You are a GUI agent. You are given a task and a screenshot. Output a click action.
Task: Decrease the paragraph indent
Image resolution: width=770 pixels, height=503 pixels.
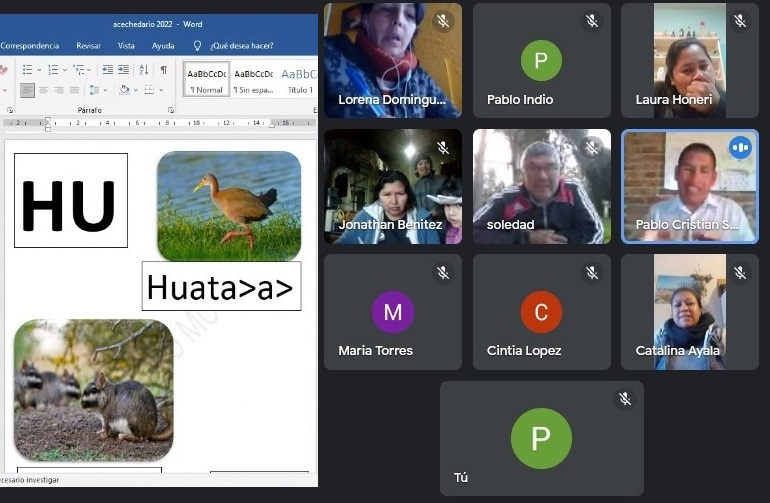click(107, 70)
